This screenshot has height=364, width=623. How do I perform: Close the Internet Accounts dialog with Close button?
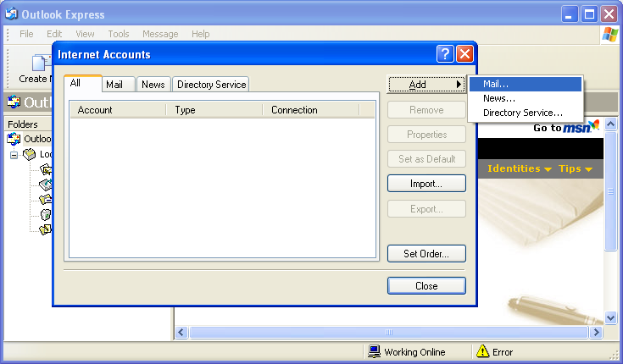point(426,286)
